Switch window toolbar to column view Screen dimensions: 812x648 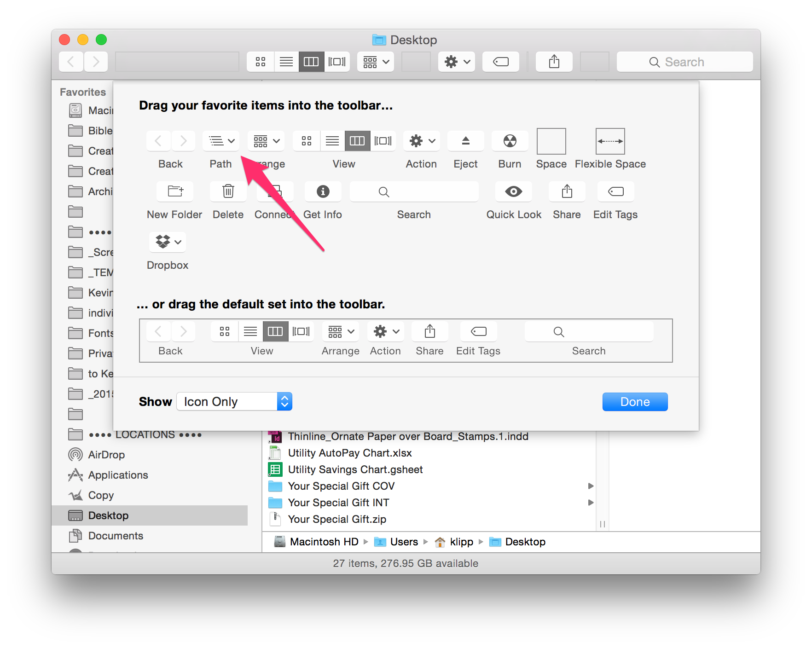coord(311,62)
